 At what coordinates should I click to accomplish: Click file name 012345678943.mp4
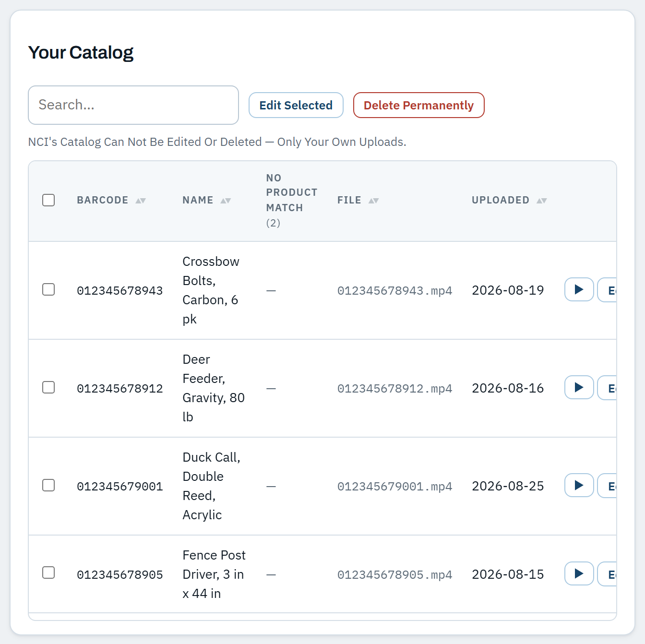point(394,291)
